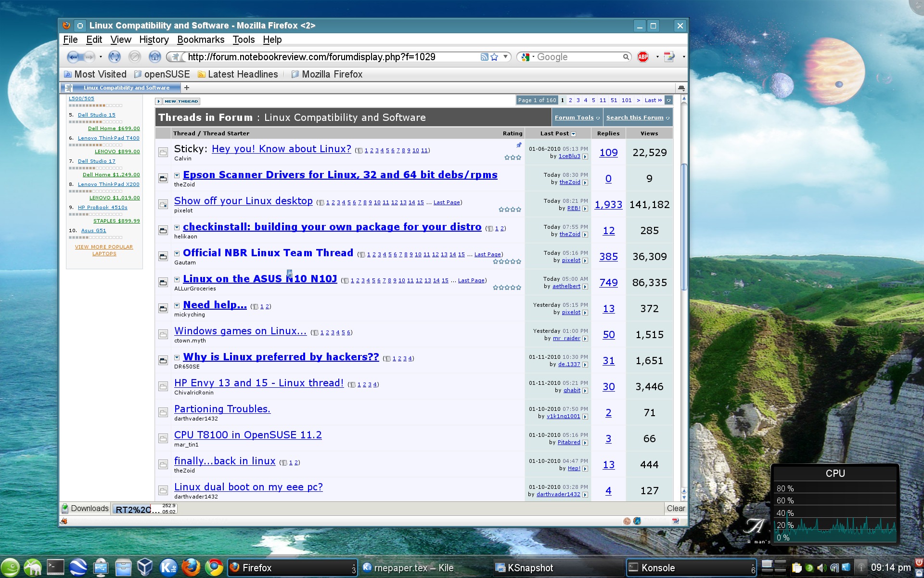Click the RT2%2C download progress item

pos(145,509)
